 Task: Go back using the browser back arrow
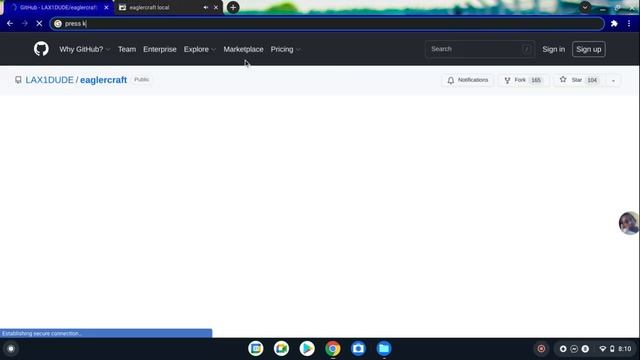click(x=10, y=24)
